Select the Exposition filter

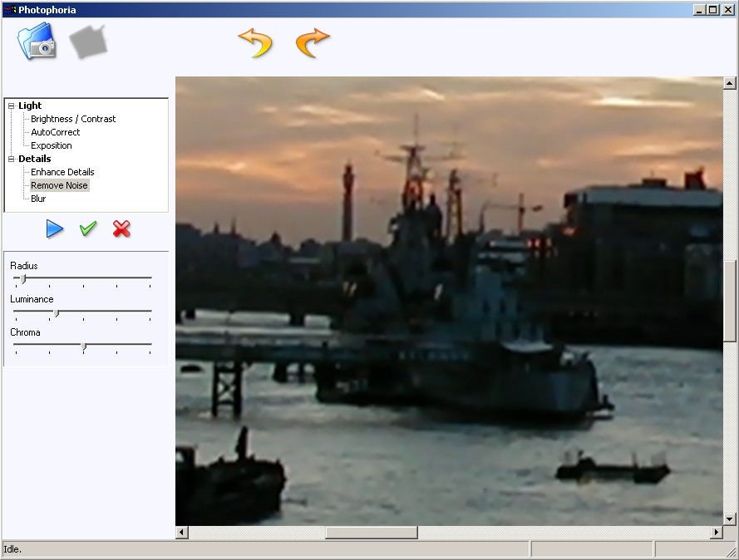click(52, 145)
